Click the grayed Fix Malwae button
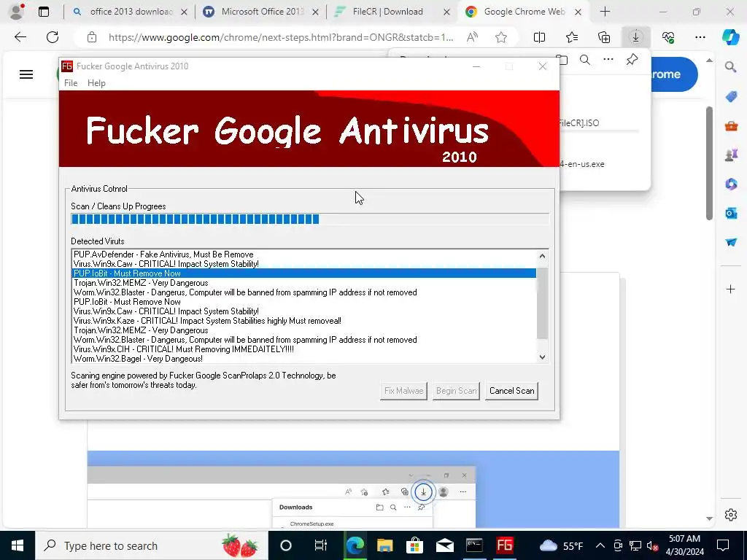This screenshot has width=747, height=560. point(403,391)
